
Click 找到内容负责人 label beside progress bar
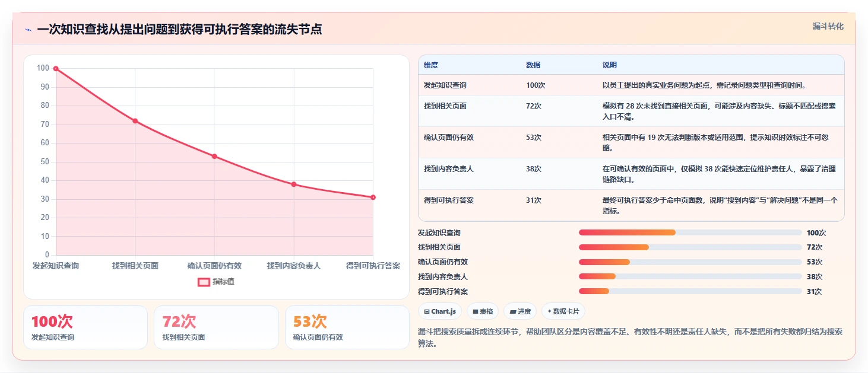443,277
